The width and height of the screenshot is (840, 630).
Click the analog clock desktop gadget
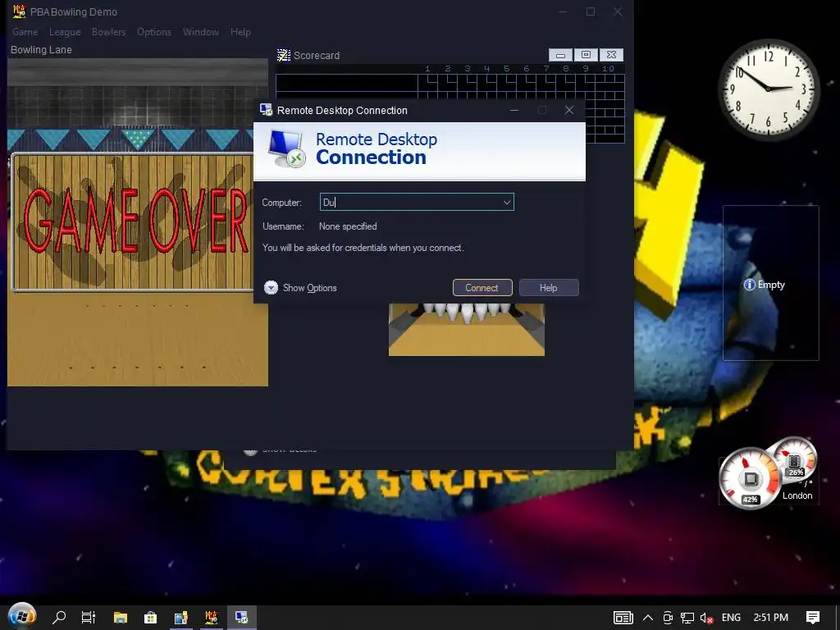pyautogui.click(x=769, y=89)
